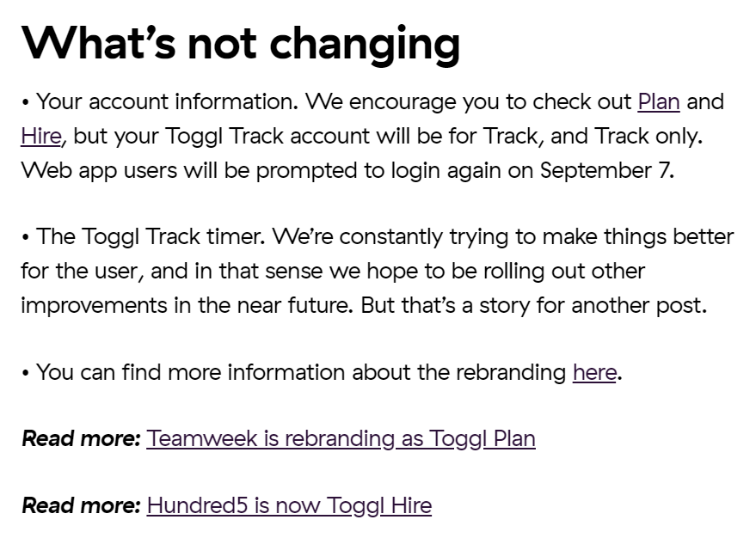Click the phrase 'We encourage you to check out'
The height and width of the screenshot is (538, 756).
tap(468, 102)
